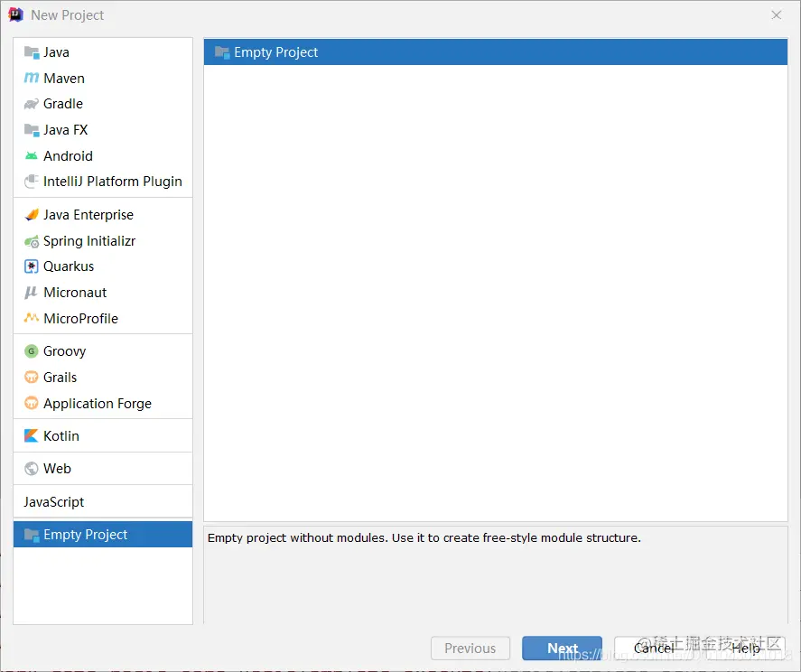Choose Maven from project list
Image resolution: width=801 pixels, height=672 pixels.
coord(103,79)
